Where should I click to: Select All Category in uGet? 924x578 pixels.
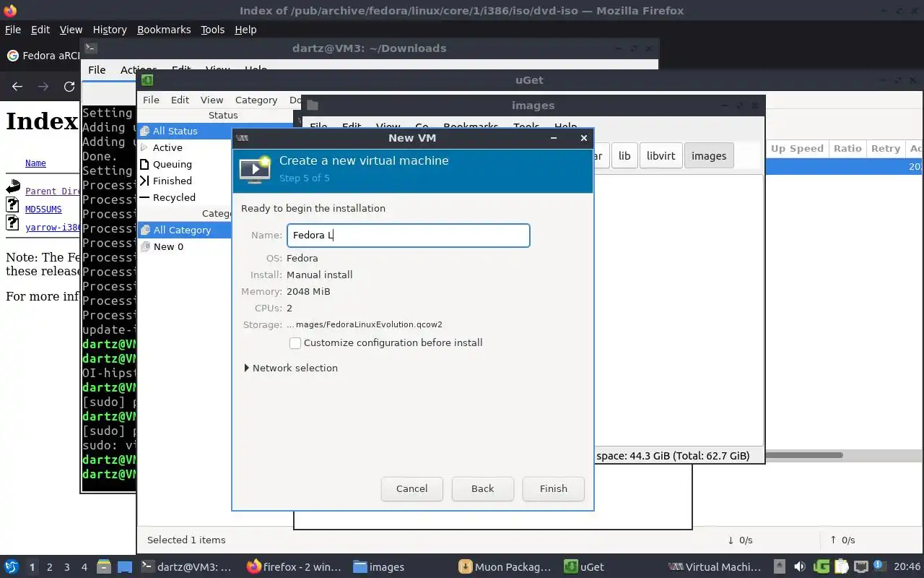point(184,230)
